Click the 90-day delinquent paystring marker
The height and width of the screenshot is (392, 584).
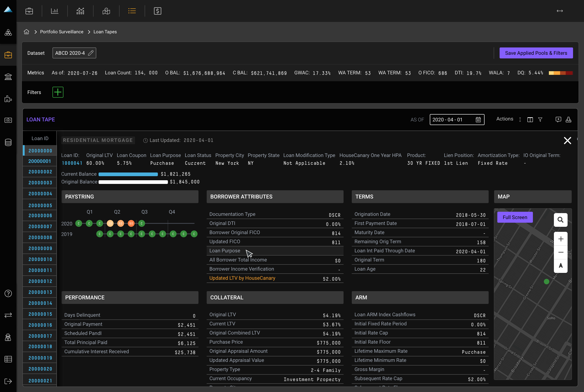point(131,223)
